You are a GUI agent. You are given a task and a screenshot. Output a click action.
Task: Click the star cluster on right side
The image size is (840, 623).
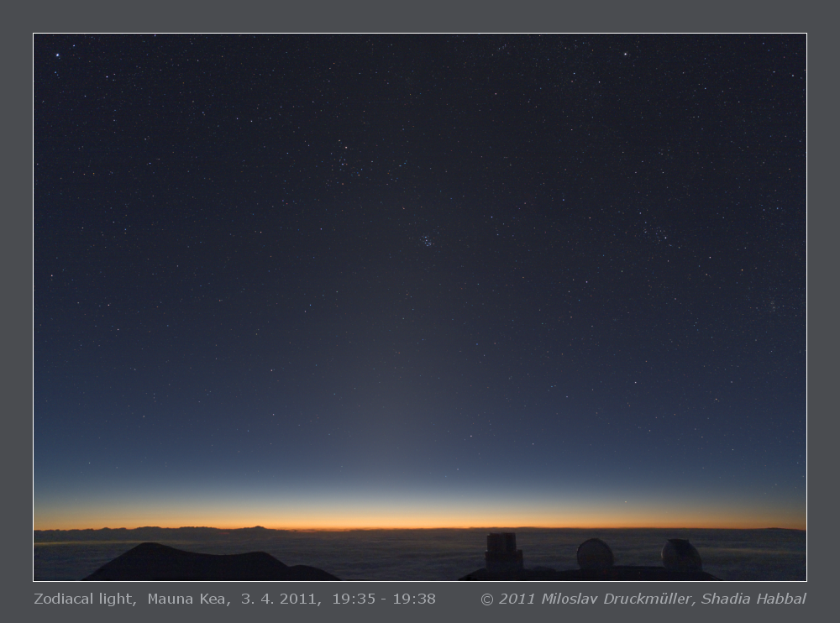coord(655,233)
